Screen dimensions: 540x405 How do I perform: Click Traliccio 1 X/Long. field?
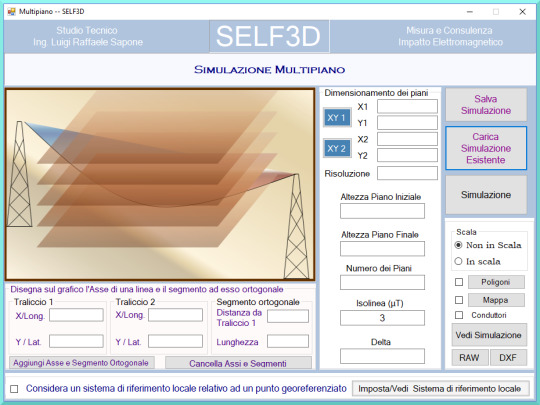[x=76, y=315]
